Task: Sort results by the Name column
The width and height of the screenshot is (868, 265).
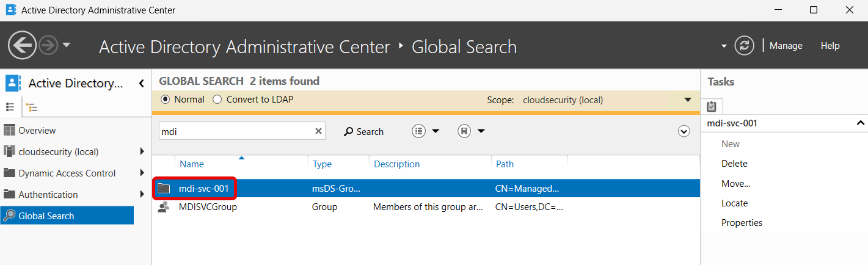Action: pyautogui.click(x=192, y=164)
